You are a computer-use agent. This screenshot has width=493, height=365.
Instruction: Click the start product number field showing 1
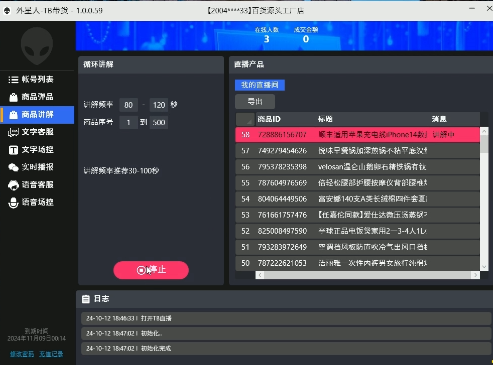pos(128,123)
